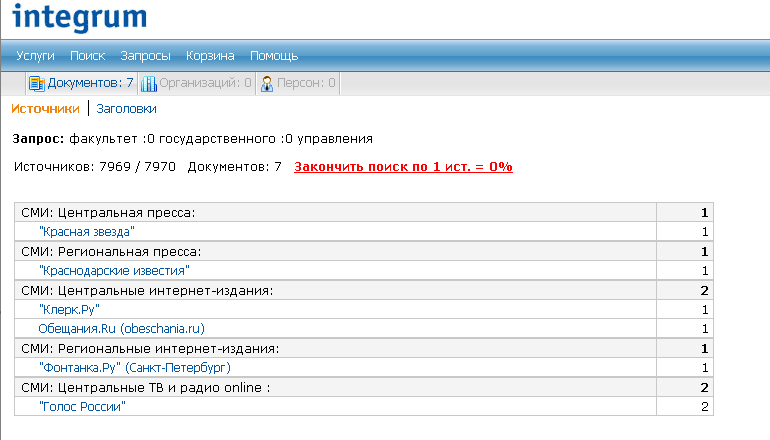This screenshot has height=440, width=770.
Task: Open the "Клерк.Ру" source
Action: (x=69, y=309)
